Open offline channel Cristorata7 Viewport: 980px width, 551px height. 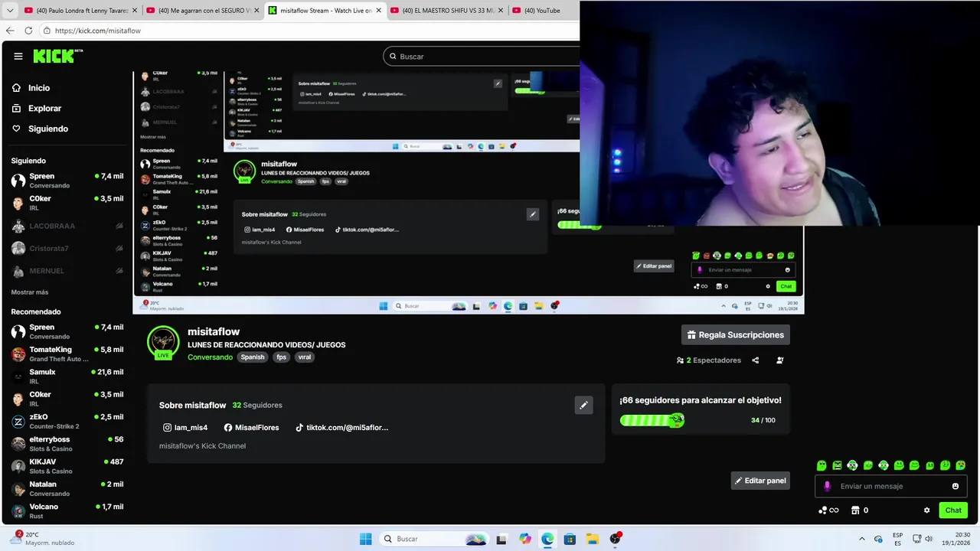[x=67, y=249]
